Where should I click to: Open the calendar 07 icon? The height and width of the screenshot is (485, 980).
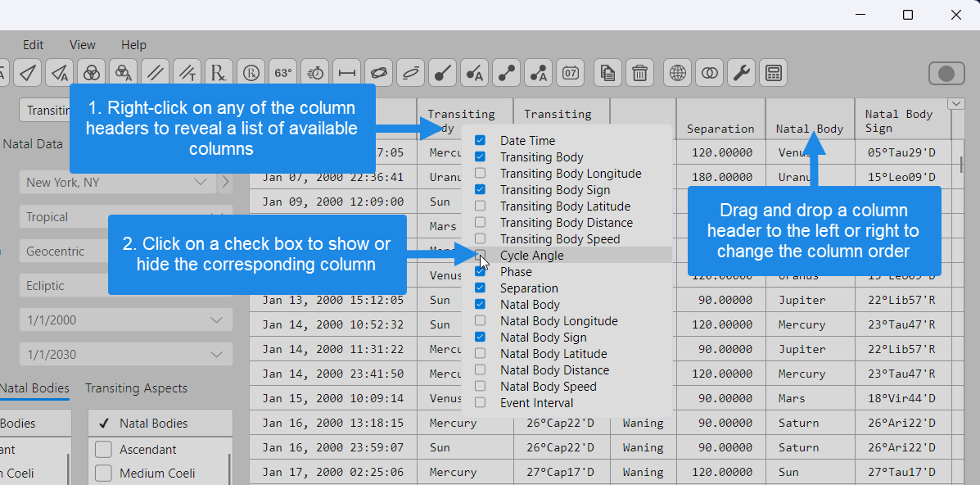click(x=570, y=73)
